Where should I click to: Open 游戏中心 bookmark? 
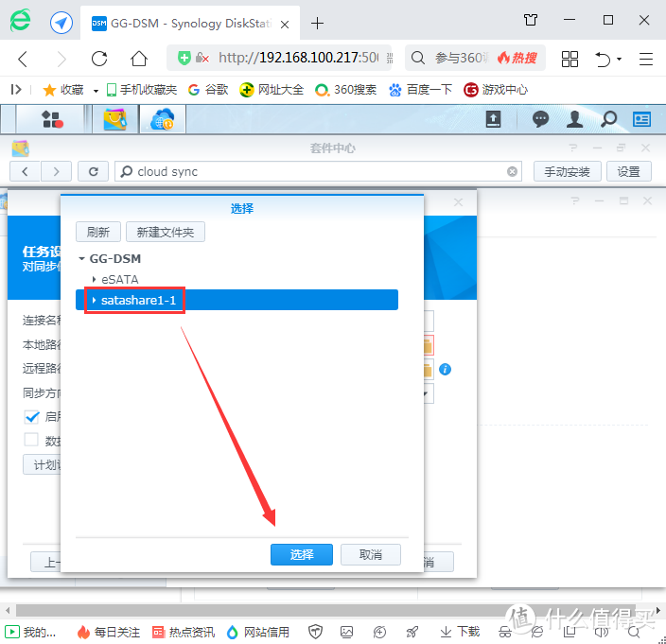(x=496, y=90)
